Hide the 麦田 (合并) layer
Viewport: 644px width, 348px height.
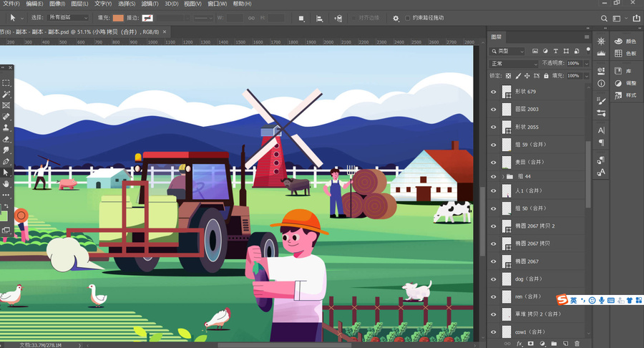coord(493,163)
